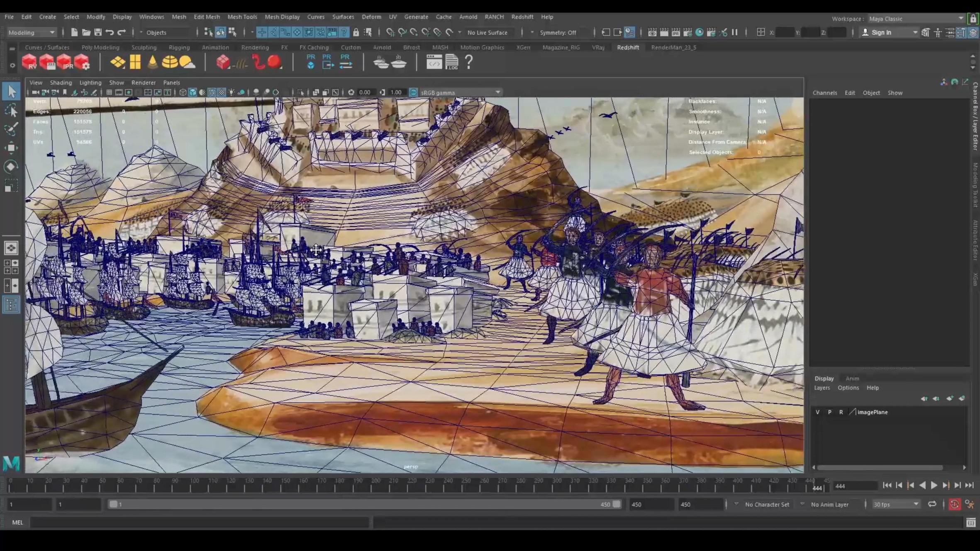The image size is (980, 551).
Task: Select the Move tool in toolbox
Action: tap(11, 148)
